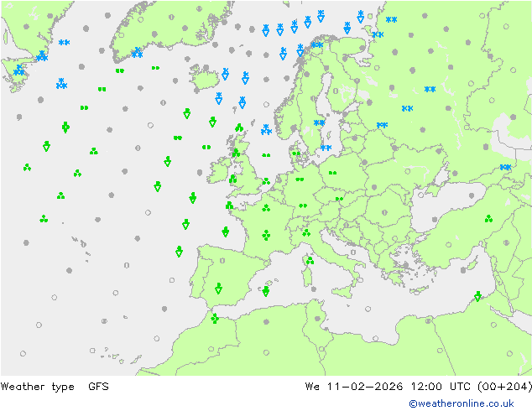Select the 'GFS' model label

[98, 386]
